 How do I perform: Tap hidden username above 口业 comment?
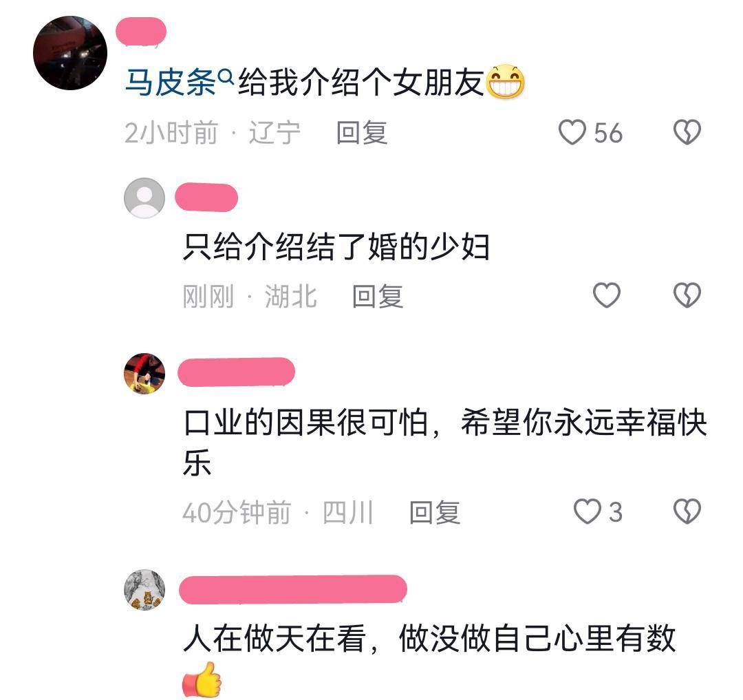click(x=237, y=372)
